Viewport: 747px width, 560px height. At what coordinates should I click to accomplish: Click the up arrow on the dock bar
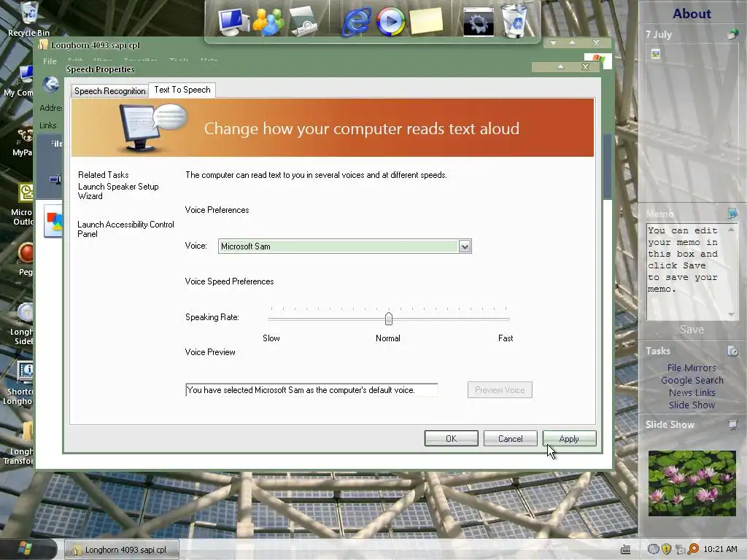572,43
